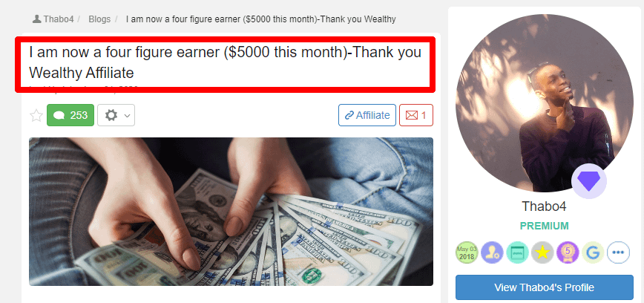Screen dimensions: 644x303
Task: Open the gear settings dropdown
Action: 116,115
